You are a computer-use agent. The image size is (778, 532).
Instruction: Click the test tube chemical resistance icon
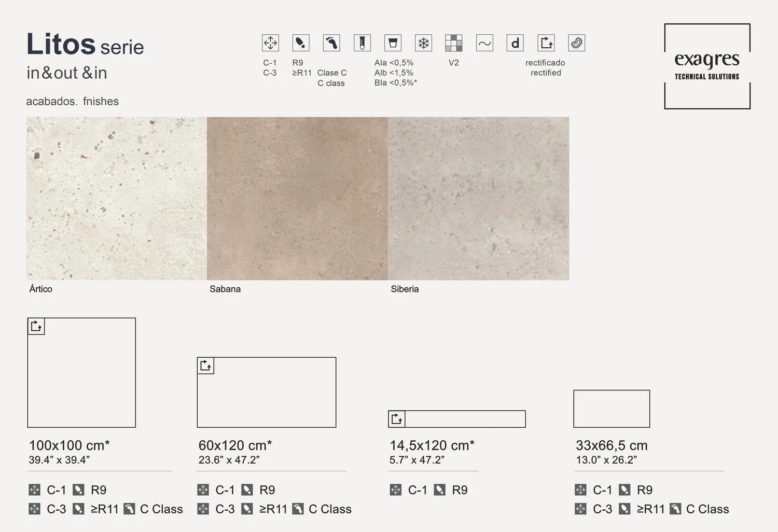coord(362,43)
